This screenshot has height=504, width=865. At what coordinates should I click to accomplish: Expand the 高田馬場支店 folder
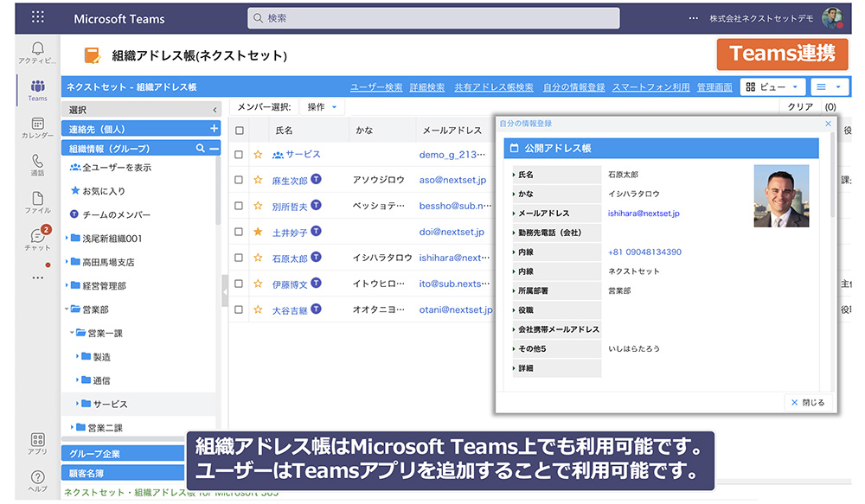67,261
